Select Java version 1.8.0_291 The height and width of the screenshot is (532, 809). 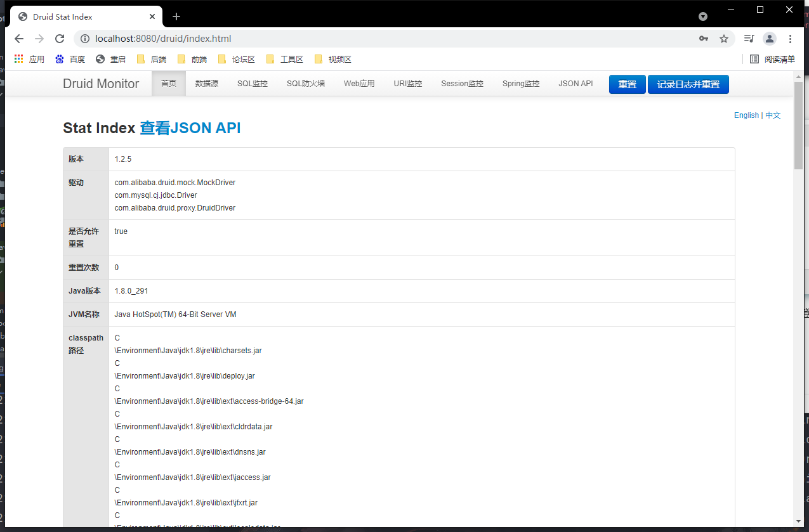131,291
